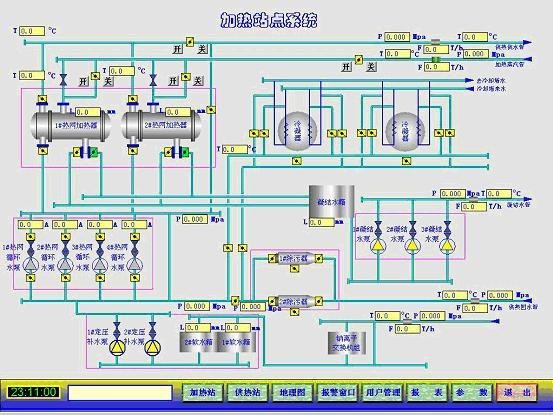Click the 1#热网加热器 heater vessel
The width and height of the screenshot is (553, 415).
click(x=71, y=126)
